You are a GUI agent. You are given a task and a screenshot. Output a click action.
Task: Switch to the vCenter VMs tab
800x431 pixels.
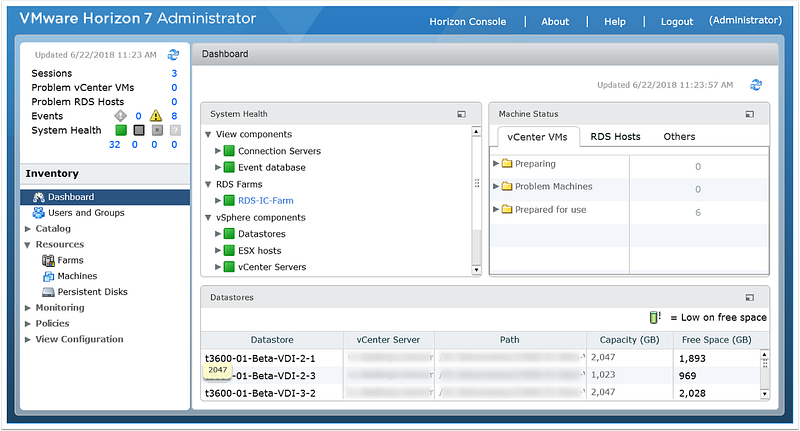pyautogui.click(x=538, y=137)
